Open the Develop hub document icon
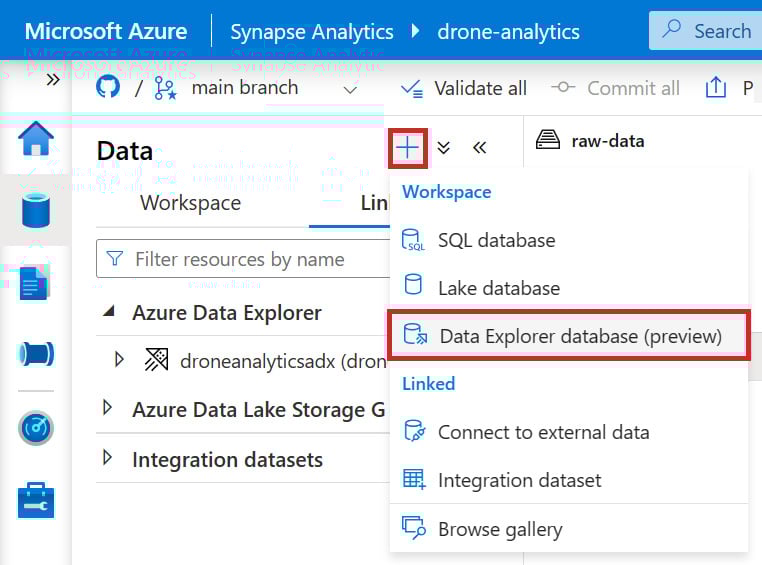 click(35, 283)
